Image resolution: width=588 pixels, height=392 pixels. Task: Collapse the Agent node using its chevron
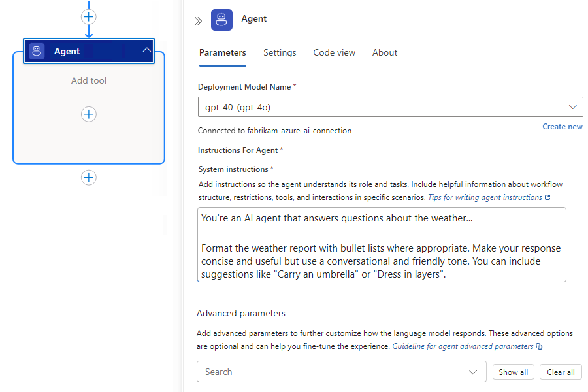147,50
